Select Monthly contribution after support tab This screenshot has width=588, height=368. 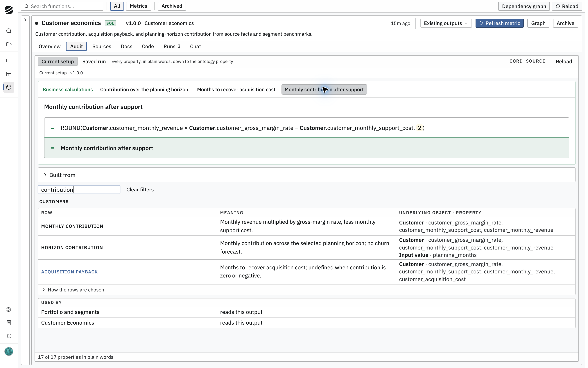[x=324, y=90]
